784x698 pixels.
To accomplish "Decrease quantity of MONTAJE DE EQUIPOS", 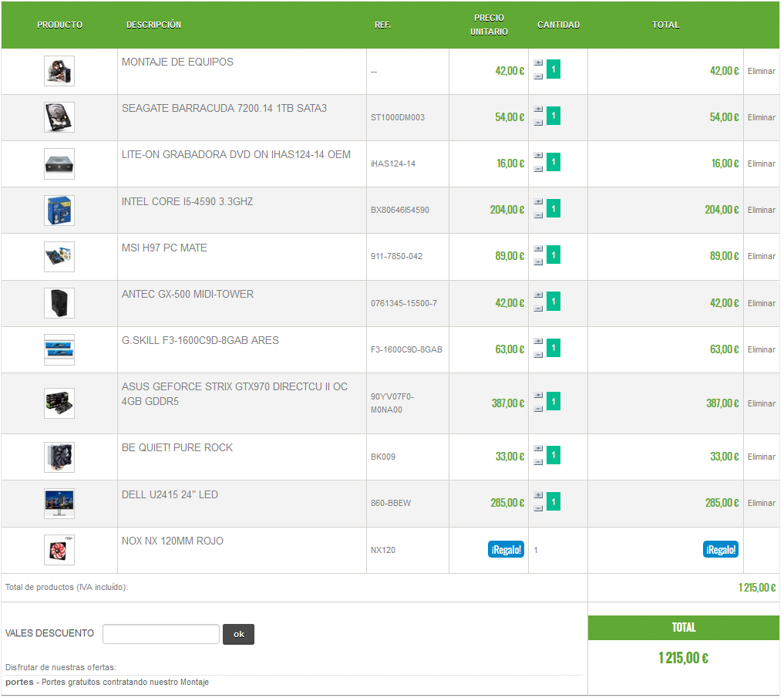I will (x=540, y=77).
